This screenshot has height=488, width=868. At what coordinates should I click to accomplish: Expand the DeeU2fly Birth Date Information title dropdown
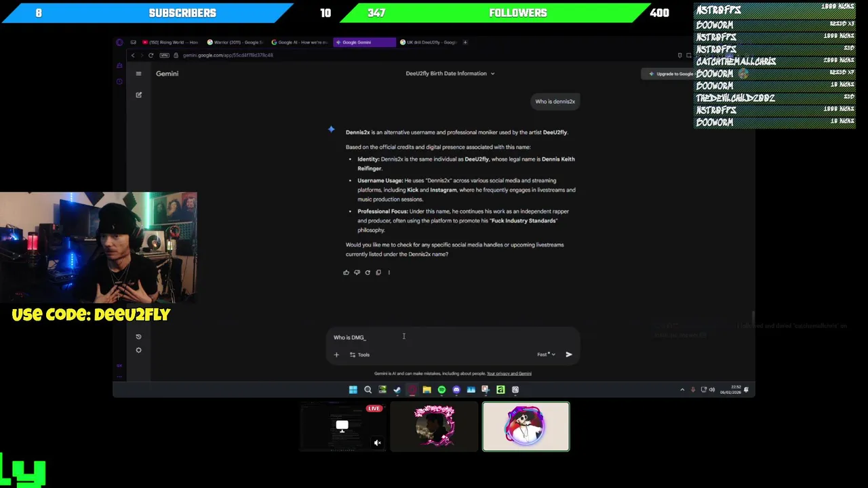(x=450, y=73)
